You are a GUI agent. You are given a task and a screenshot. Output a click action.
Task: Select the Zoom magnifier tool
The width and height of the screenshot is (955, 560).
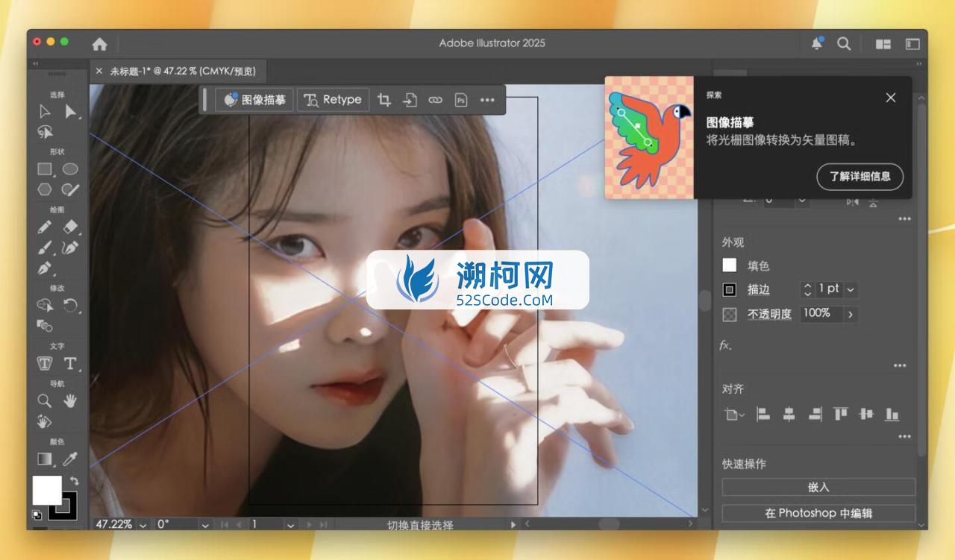click(x=45, y=400)
